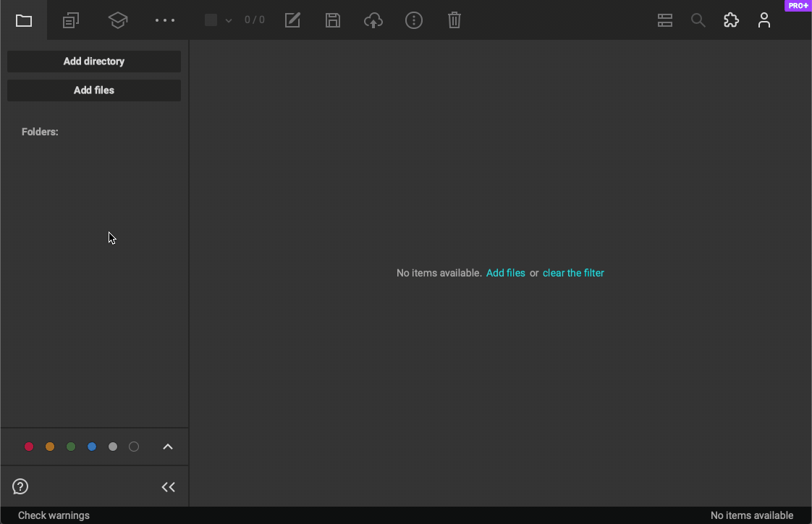
Task: Click the help question mark icon
Action: click(x=20, y=486)
